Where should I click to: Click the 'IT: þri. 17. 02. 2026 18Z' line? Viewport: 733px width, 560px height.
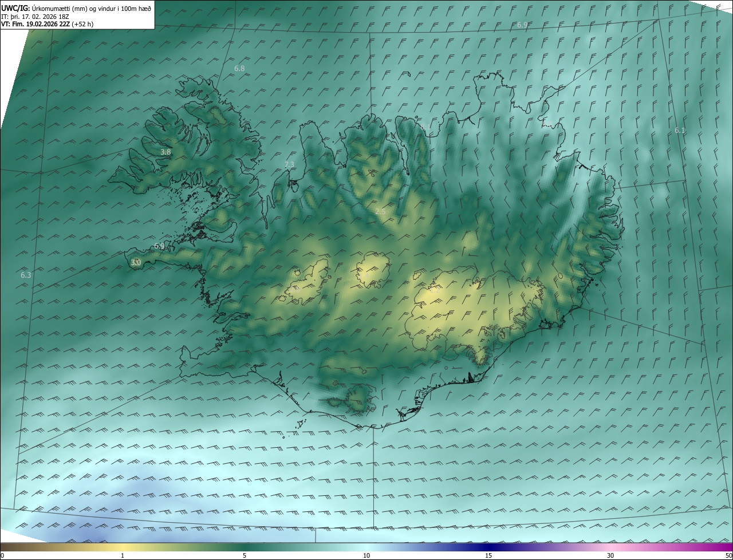coord(36,16)
